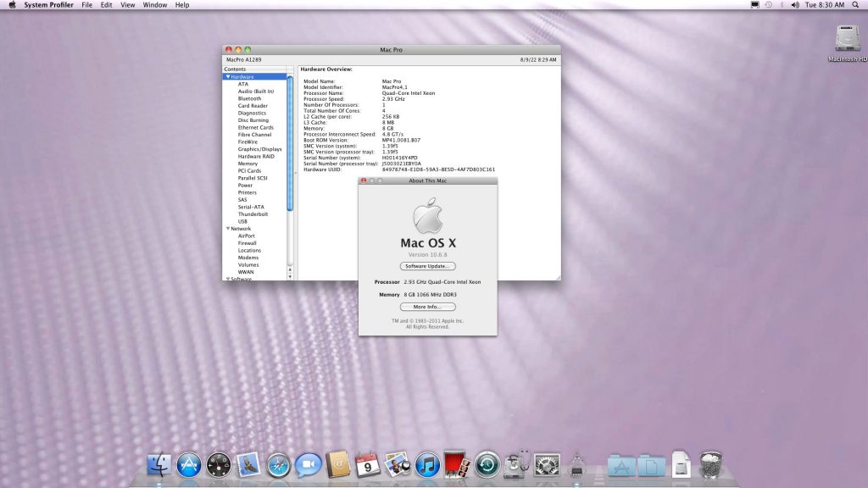Viewport: 868px width, 488px height.
Task: Launch iPhoto from the dock
Action: tap(398, 465)
